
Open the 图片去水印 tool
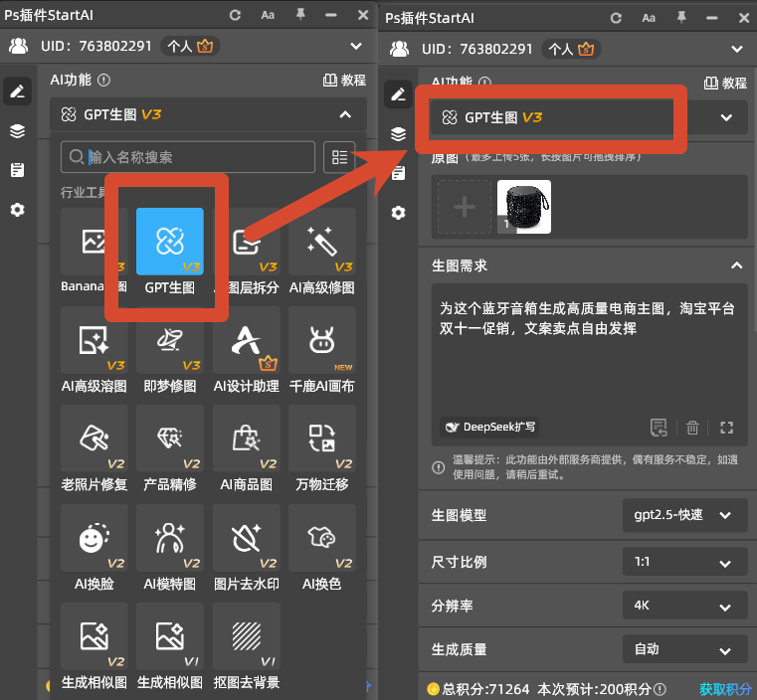point(247,538)
